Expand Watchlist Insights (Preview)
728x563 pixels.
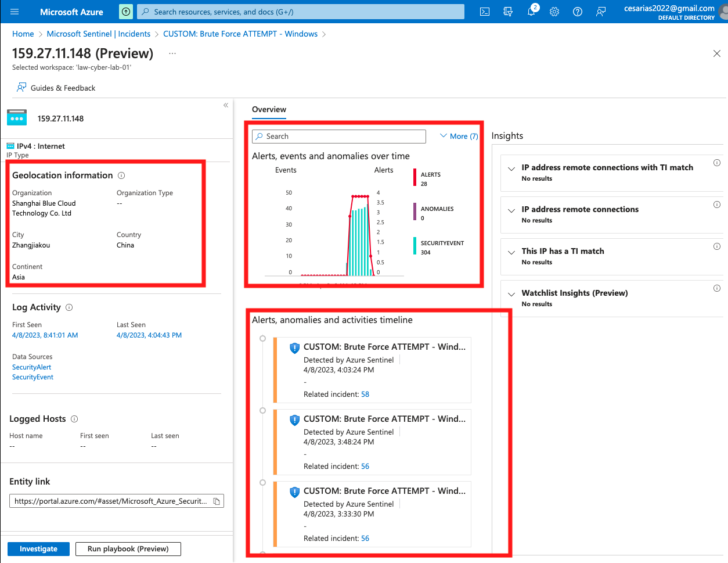pyautogui.click(x=511, y=294)
